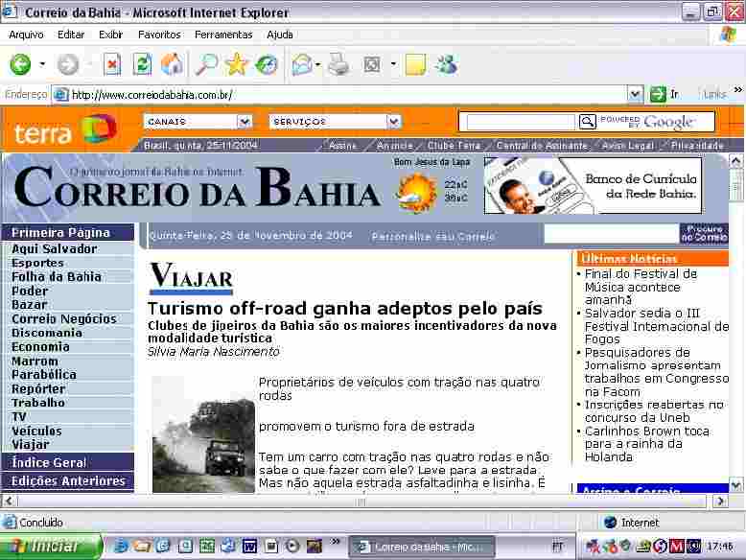This screenshot has height=560, width=746.
Task: Click Central do Assinante link
Action: [542, 146]
